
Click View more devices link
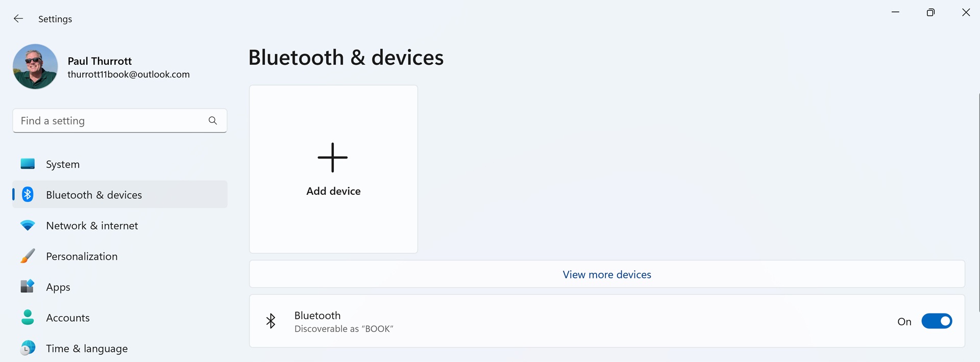tap(607, 274)
